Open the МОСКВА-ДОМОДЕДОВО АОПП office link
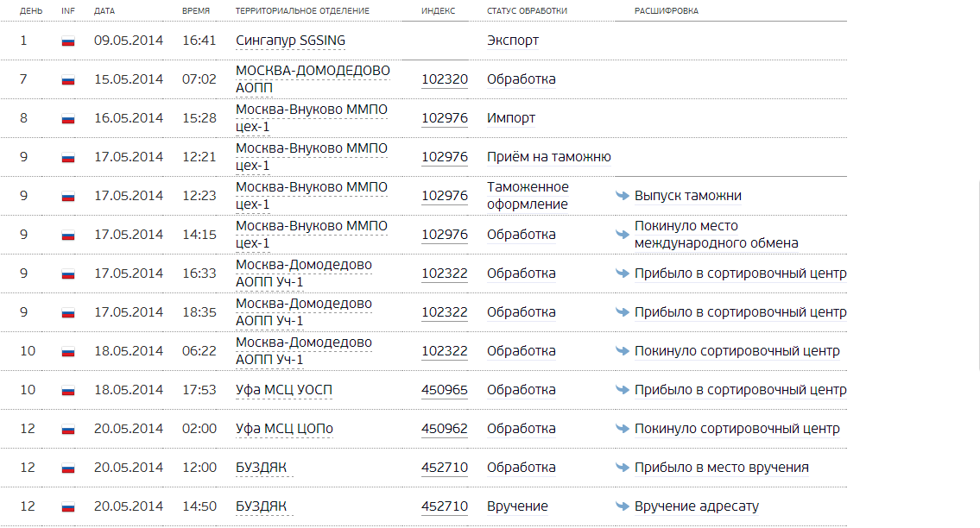980x528 pixels. pyautogui.click(x=313, y=79)
